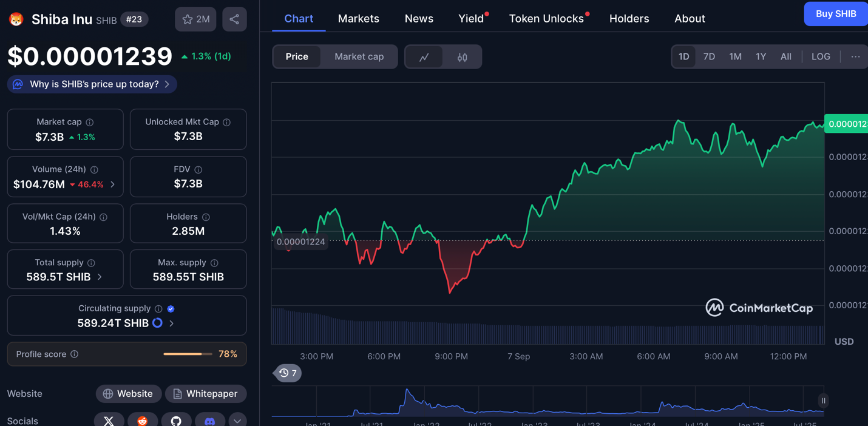Open the Chart tab
Image resolution: width=868 pixels, height=426 pixels.
coord(299,18)
